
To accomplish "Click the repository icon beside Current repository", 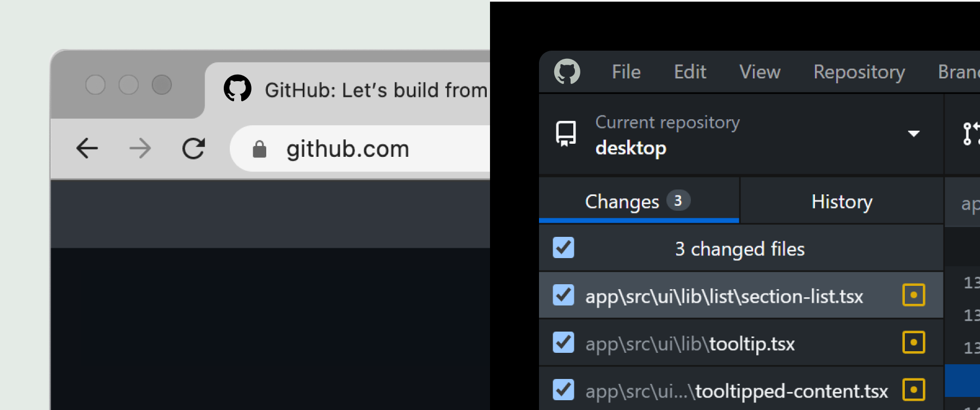I will click(x=566, y=134).
